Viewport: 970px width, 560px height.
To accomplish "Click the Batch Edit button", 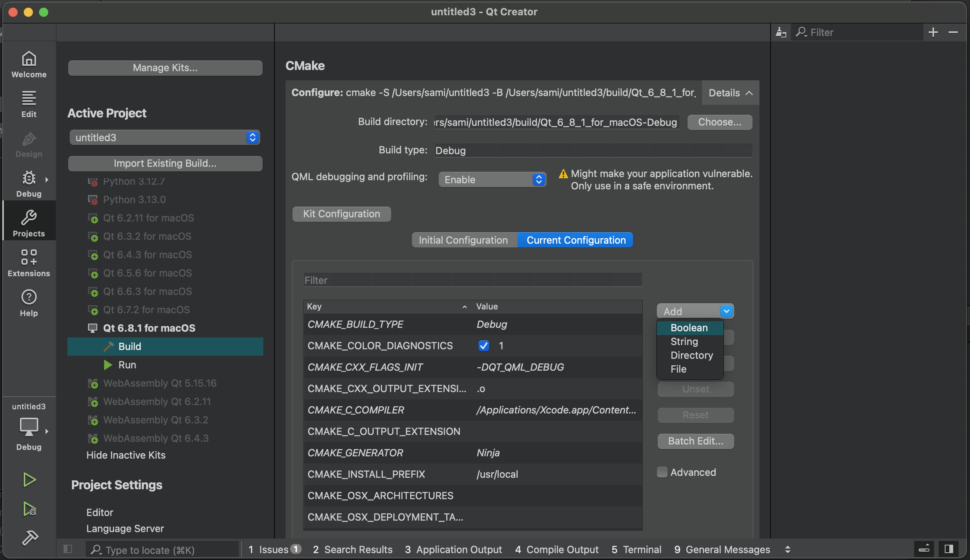I will click(695, 441).
